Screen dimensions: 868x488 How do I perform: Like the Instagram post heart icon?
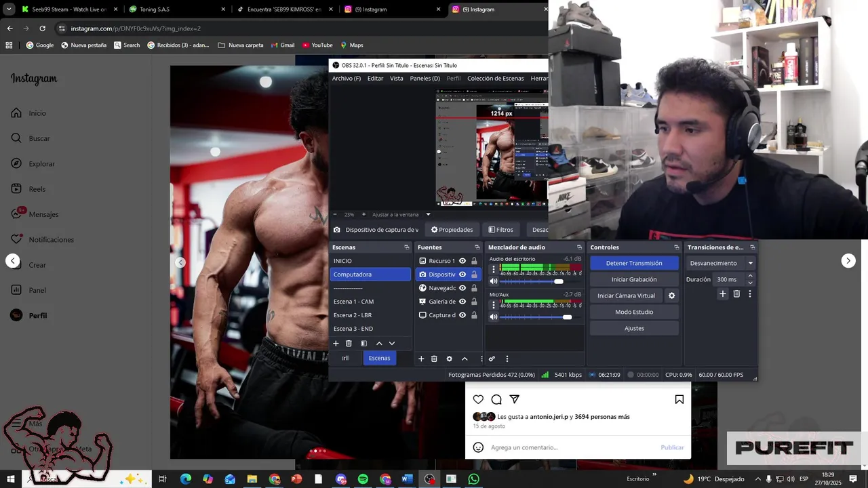478,399
